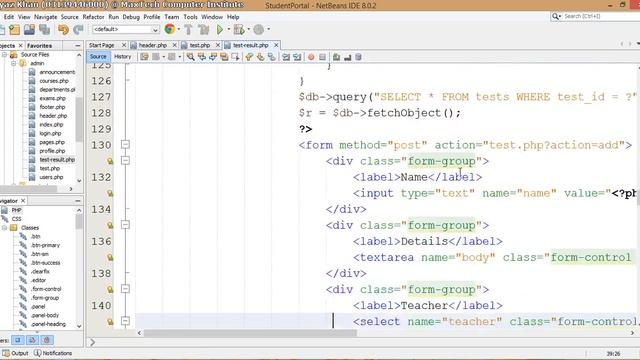Toggle the third Navigator filter button
This screenshot has width=640, height=360.
(x=47, y=340)
